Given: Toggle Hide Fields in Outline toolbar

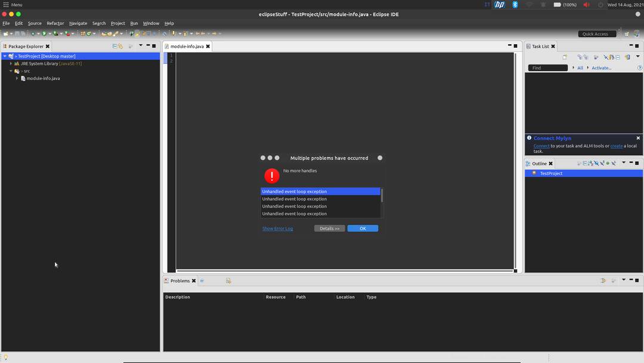Looking at the screenshot, I should [596, 163].
